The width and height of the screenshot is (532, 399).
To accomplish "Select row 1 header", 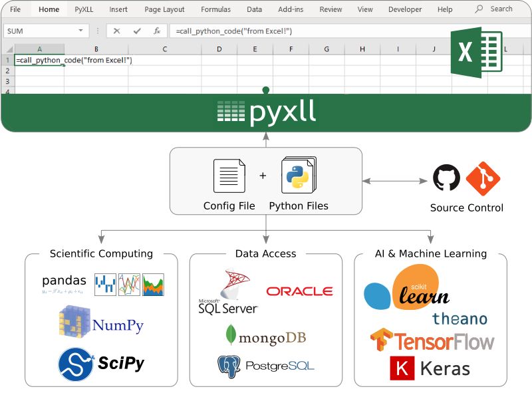I will point(7,60).
